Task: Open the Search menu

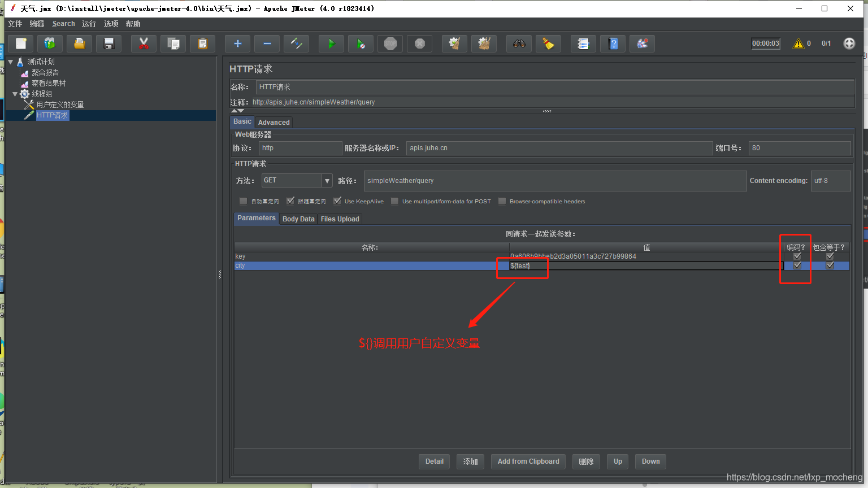Action: tap(63, 24)
